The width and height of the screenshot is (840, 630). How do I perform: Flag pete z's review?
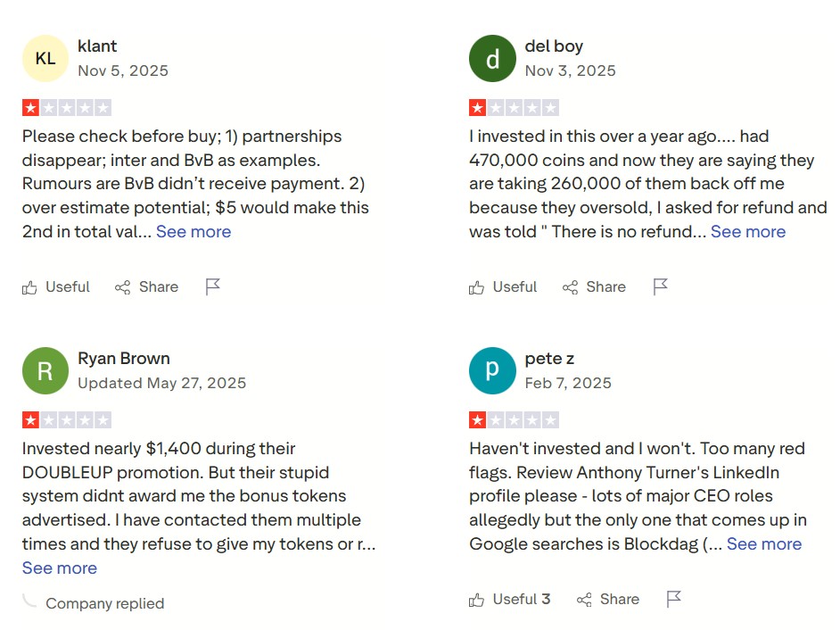(674, 599)
